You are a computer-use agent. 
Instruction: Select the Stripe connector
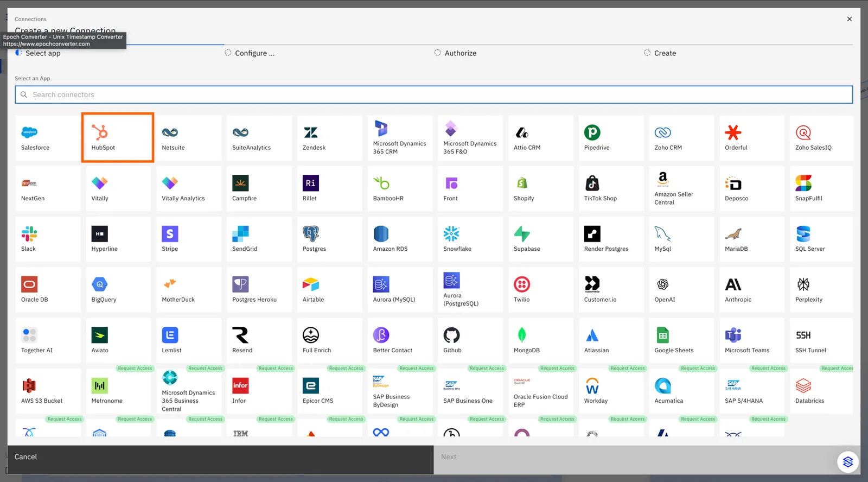coord(189,239)
